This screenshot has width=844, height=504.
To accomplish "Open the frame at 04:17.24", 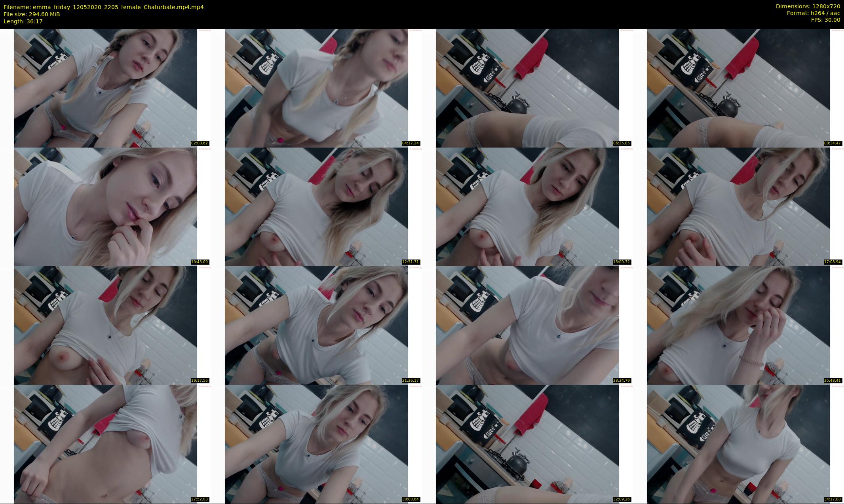I will 316,88.
